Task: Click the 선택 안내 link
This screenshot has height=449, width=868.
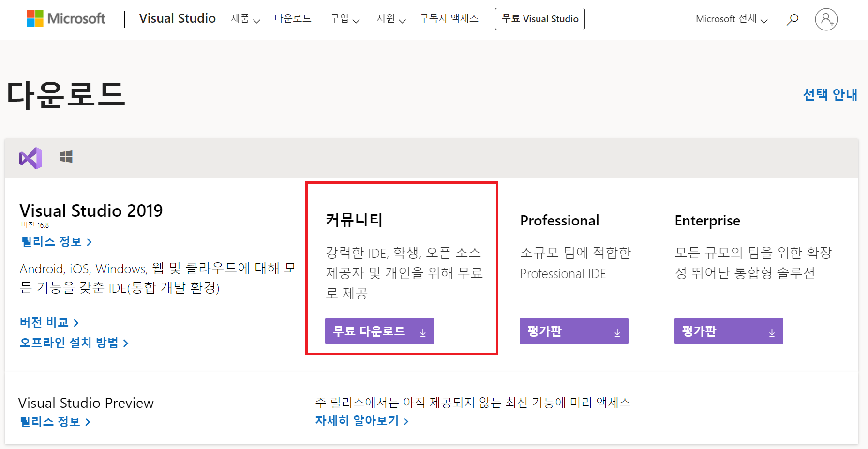Action: pos(830,94)
